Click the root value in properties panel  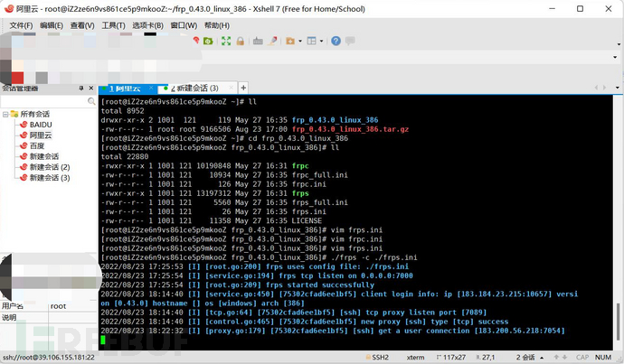58,306
